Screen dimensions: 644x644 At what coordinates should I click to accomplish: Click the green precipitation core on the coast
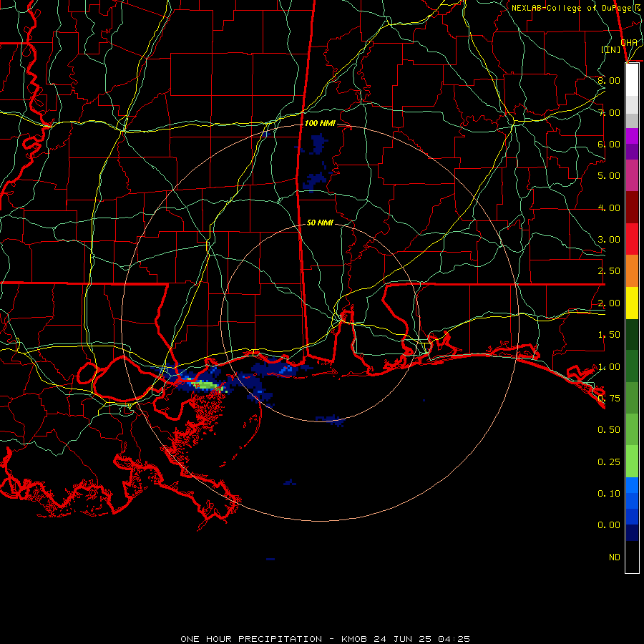point(207,385)
